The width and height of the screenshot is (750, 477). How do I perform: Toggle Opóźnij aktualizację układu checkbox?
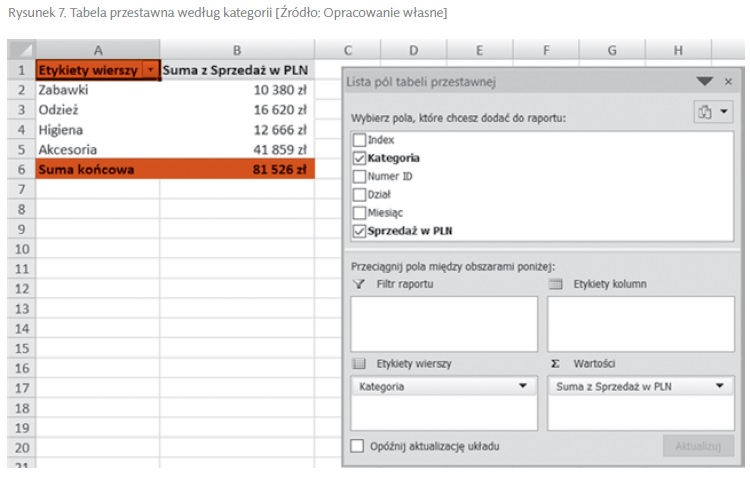(358, 446)
